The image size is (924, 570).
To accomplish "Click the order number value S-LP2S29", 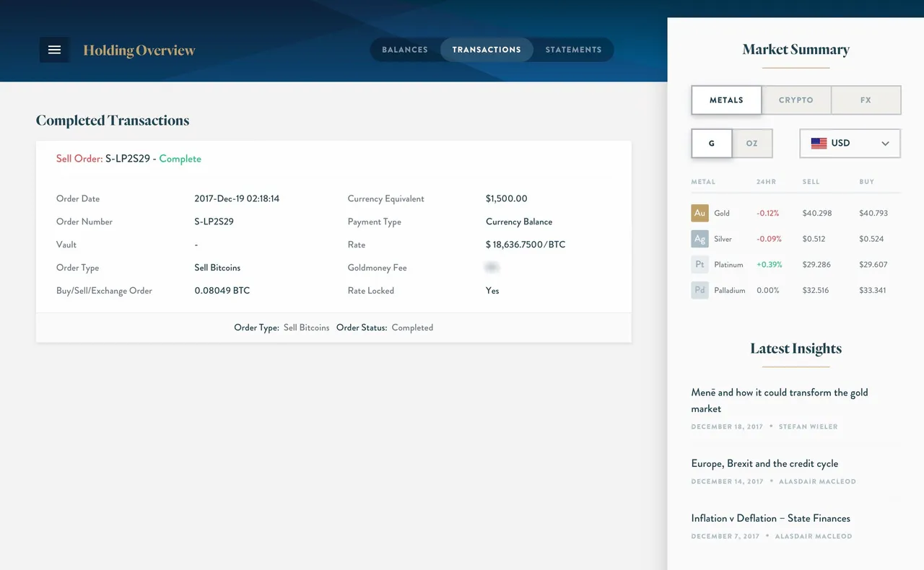I will pyautogui.click(x=214, y=222).
